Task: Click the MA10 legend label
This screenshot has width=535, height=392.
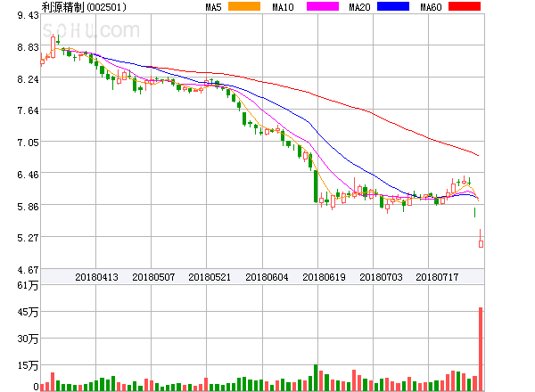Action: [283, 7]
